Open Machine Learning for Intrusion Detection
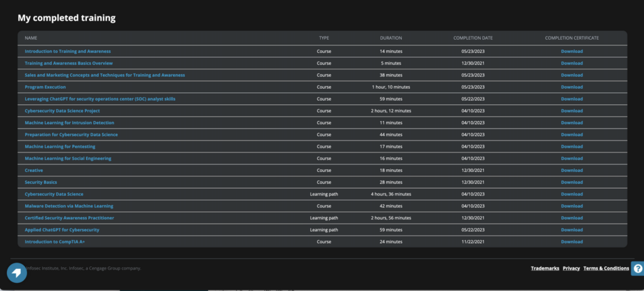 click(69, 123)
